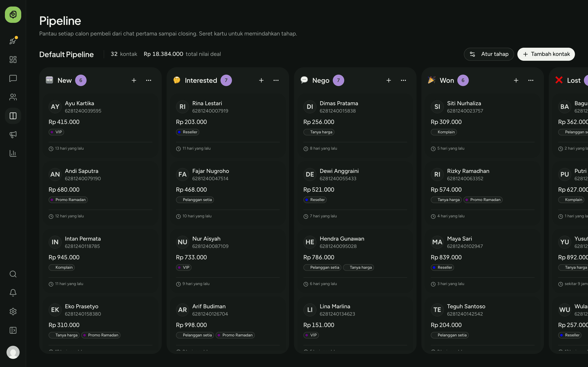This screenshot has height=367, width=588.
Task: Add a card to the Interested column
Action: click(261, 80)
